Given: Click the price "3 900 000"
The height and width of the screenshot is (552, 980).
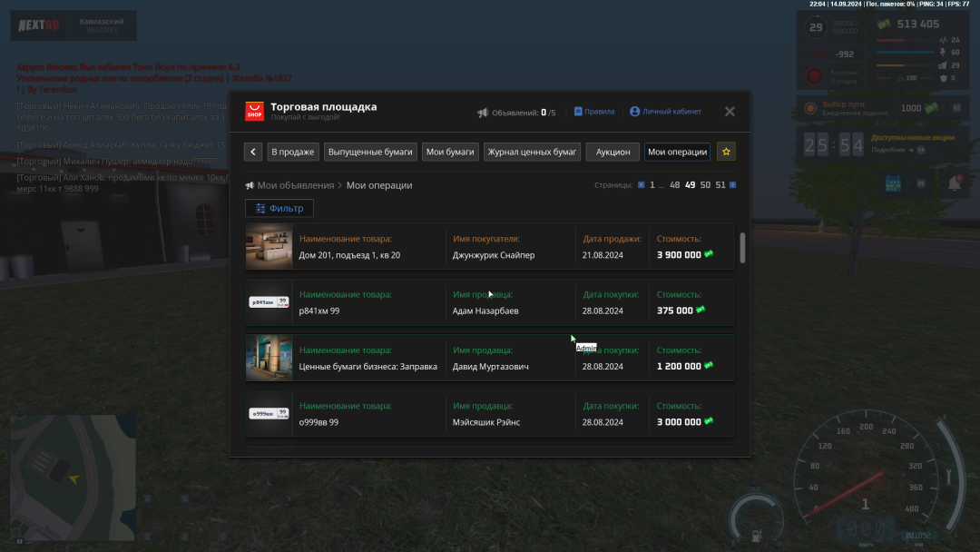Looking at the screenshot, I should click(679, 255).
